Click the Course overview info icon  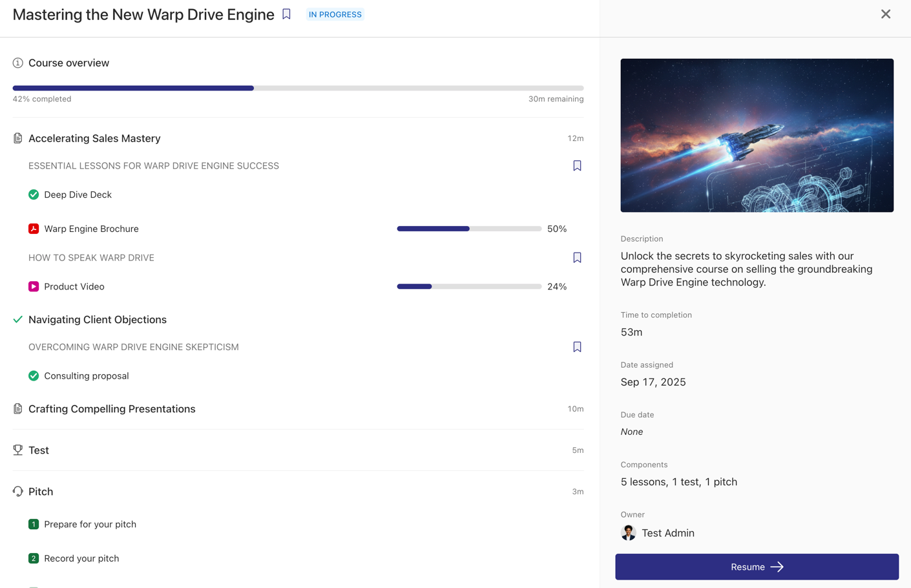pyautogui.click(x=18, y=63)
